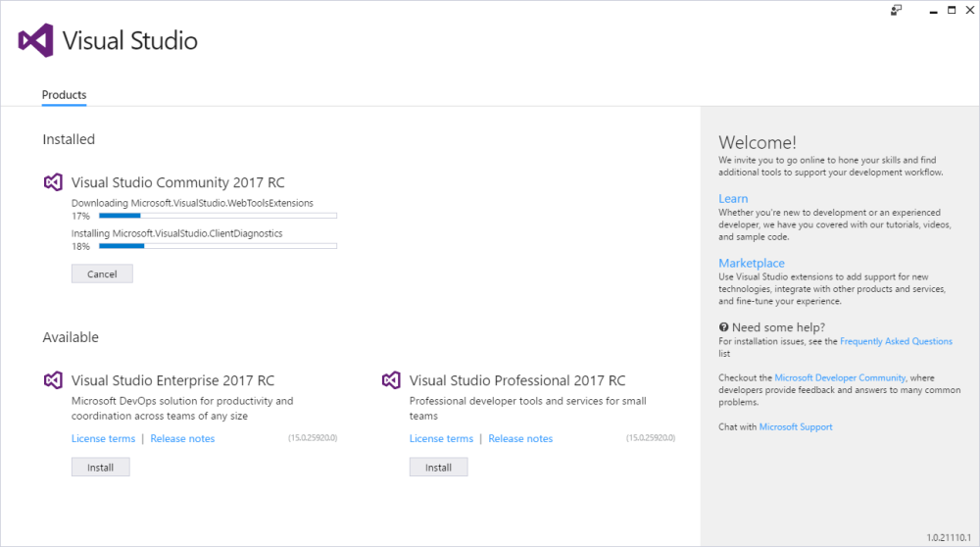Image resolution: width=980 pixels, height=547 pixels.
Task: Click the Welcome! heading
Action: point(758,142)
